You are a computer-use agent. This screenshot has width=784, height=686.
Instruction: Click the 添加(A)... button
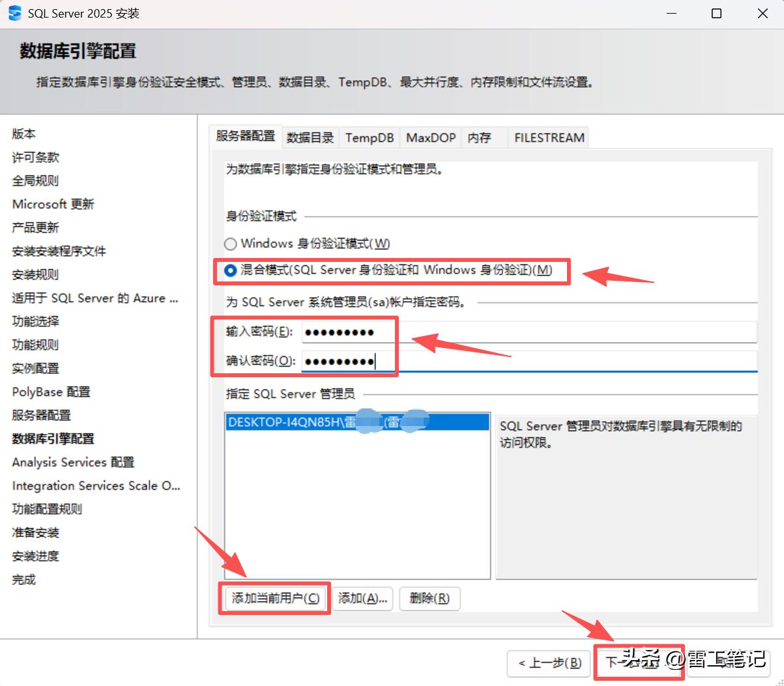pyautogui.click(x=362, y=598)
